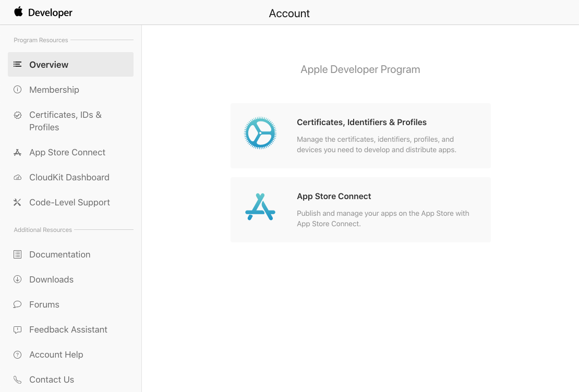Click the Downloads arrow icon
The width and height of the screenshot is (579, 392).
[x=17, y=279]
